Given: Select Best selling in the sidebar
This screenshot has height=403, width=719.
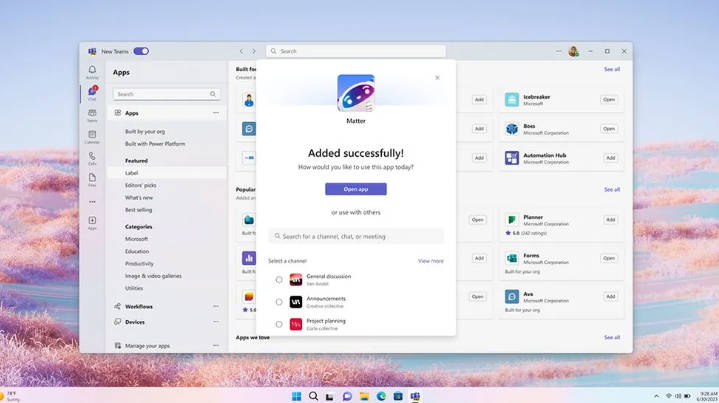Looking at the screenshot, I should click(x=138, y=210).
